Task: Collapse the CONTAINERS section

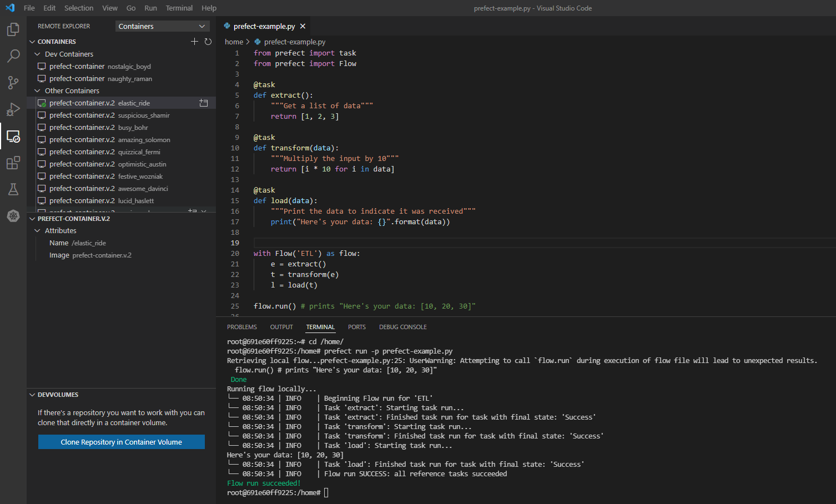Action: click(32, 42)
